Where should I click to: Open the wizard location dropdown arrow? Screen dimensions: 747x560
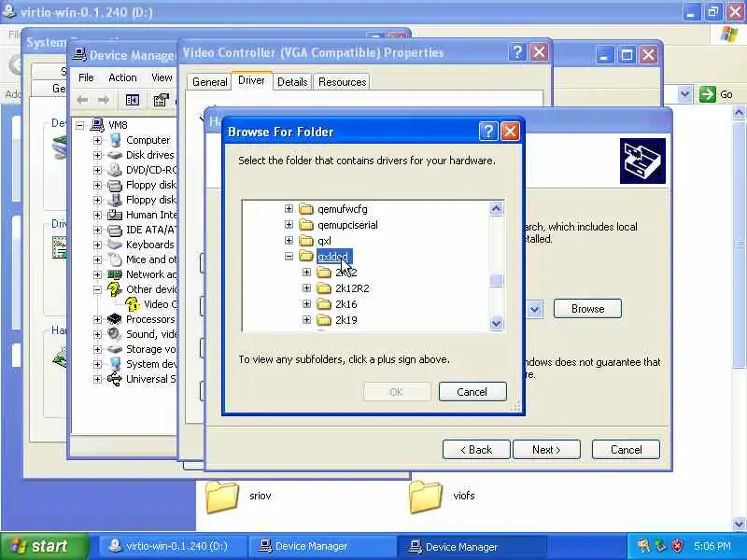pos(534,310)
